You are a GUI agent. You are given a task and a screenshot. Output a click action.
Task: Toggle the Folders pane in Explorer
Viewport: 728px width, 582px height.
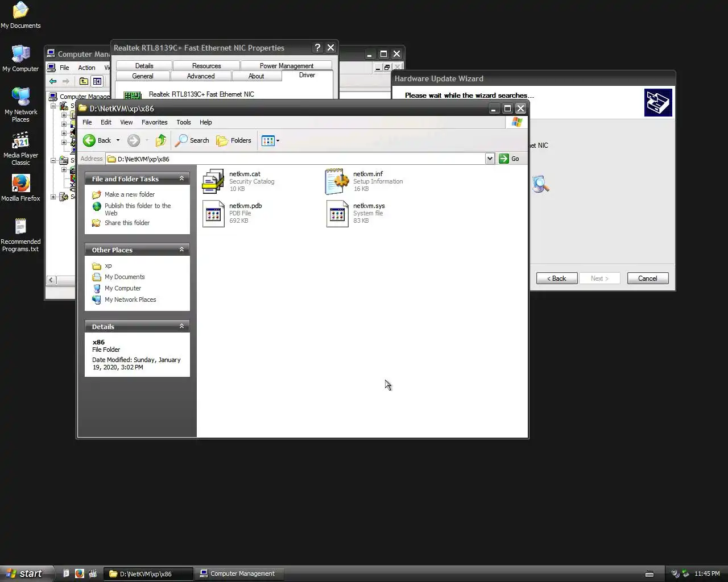click(234, 140)
